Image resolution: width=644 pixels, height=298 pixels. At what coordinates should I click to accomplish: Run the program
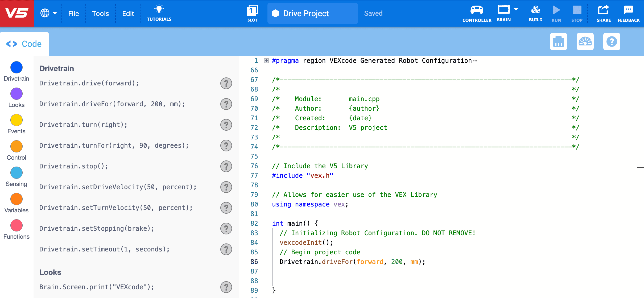tap(556, 13)
